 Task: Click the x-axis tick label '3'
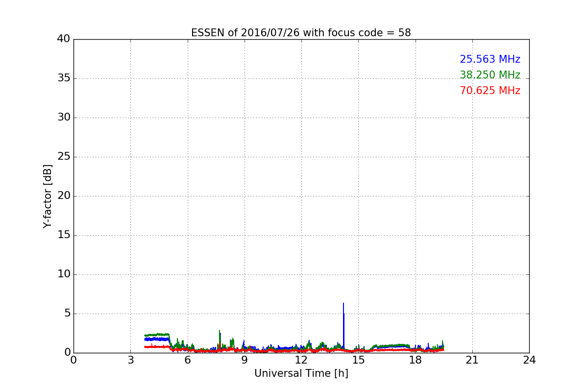[130, 360]
